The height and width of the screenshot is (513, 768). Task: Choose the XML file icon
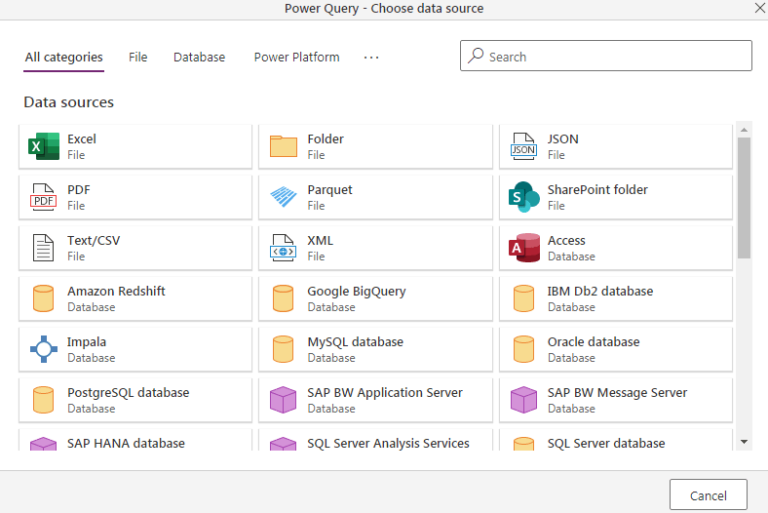coord(283,247)
